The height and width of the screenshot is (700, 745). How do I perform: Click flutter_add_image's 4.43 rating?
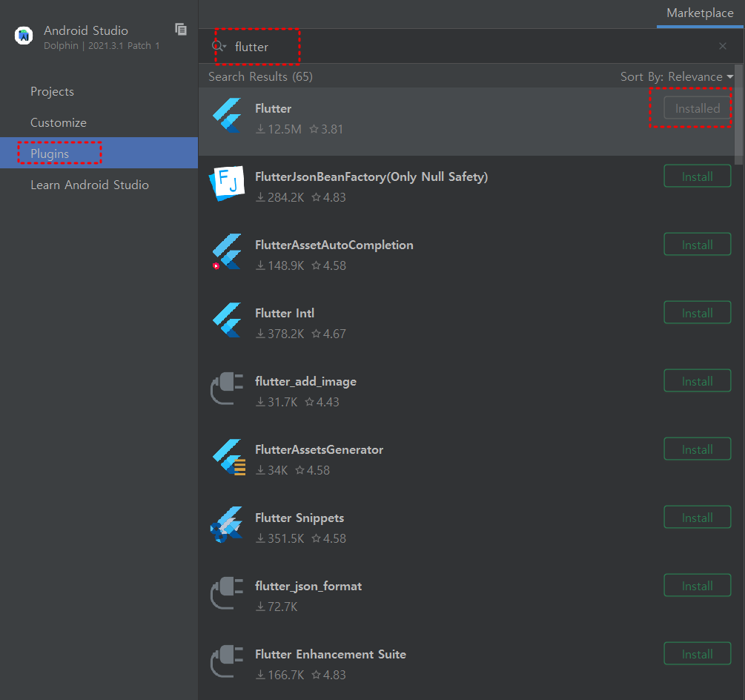pyautogui.click(x=322, y=402)
